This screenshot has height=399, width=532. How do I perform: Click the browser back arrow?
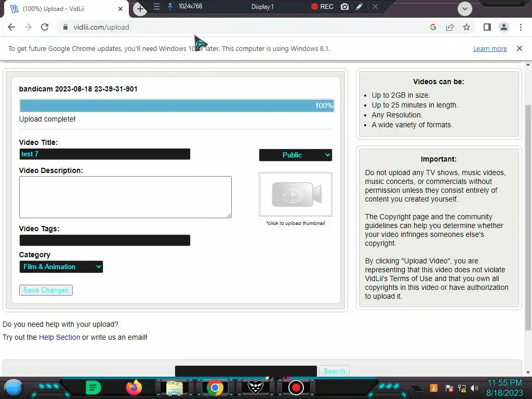11,27
